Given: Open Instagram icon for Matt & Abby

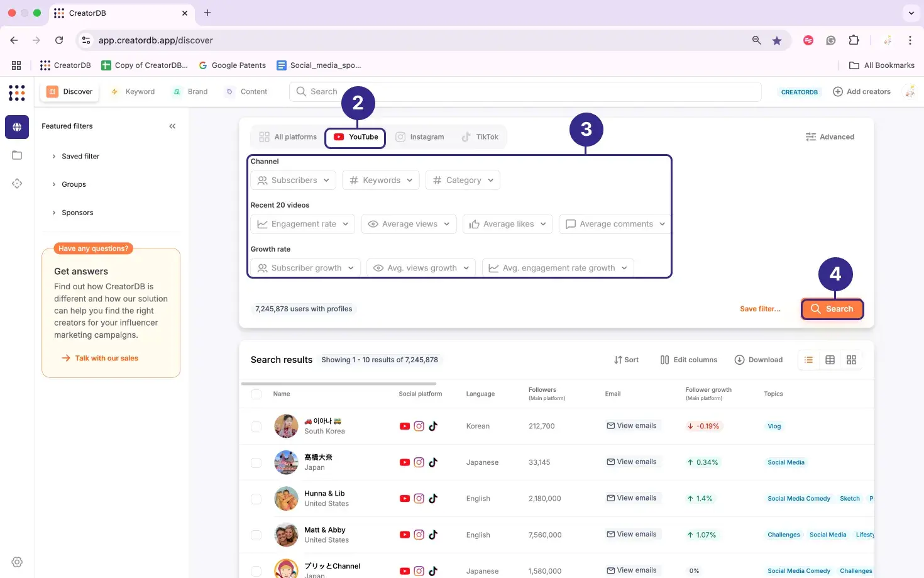Looking at the screenshot, I should 419,535.
